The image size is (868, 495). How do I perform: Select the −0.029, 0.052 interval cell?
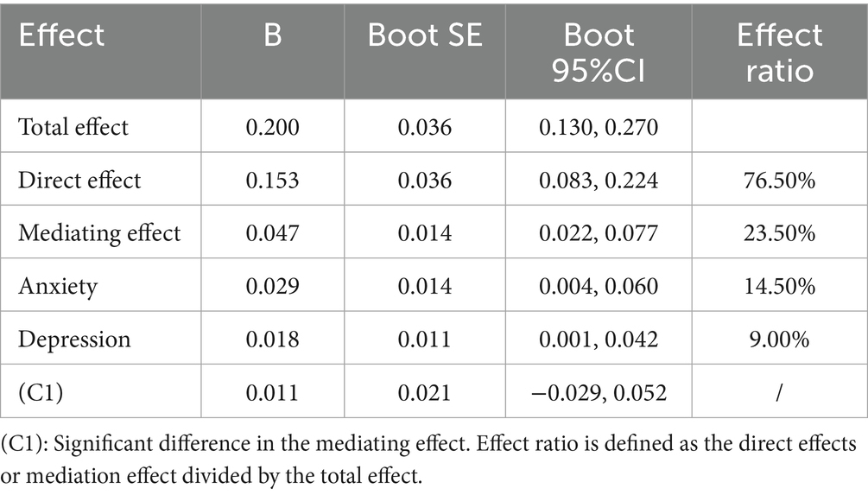click(x=599, y=392)
